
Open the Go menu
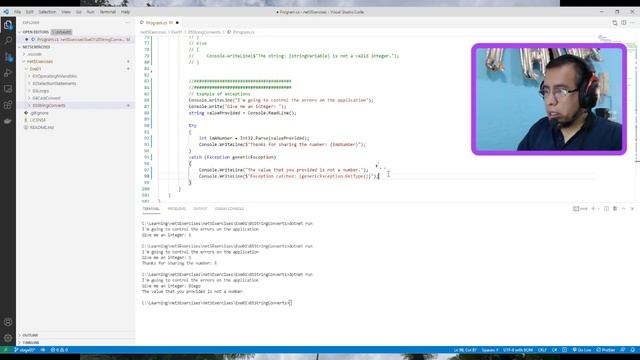tap(78, 12)
